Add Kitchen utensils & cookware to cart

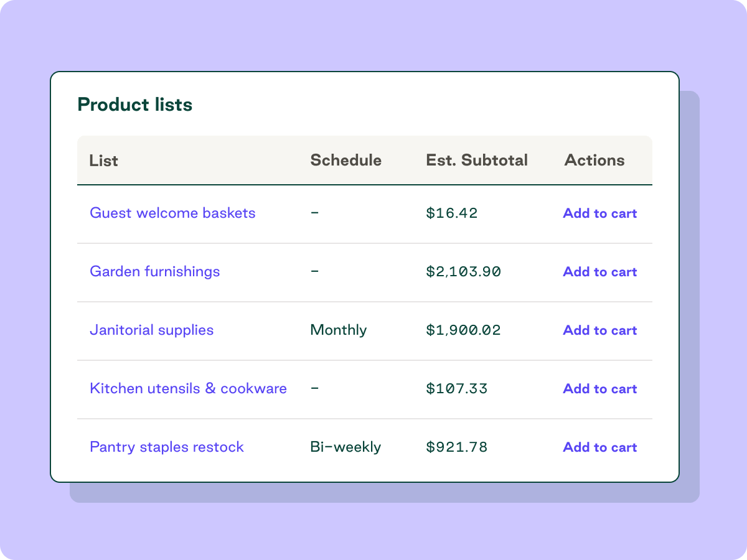click(x=599, y=388)
